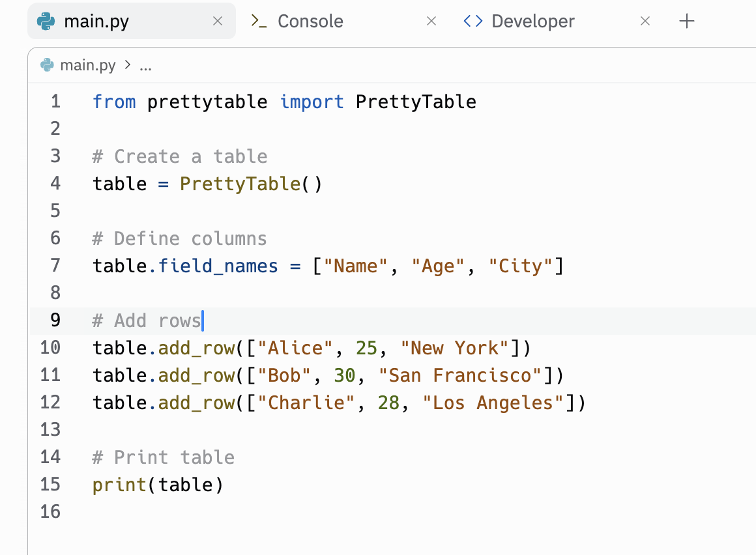
Task: Open a new tab with plus icon
Action: click(687, 21)
